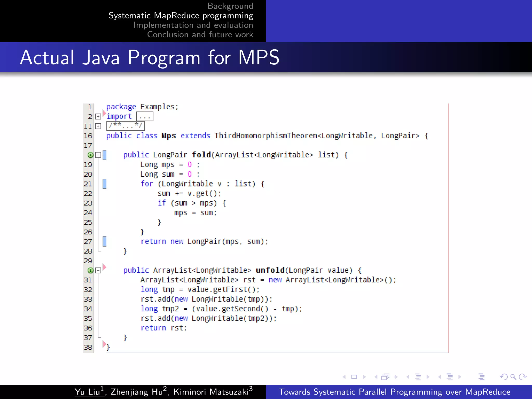Viewport: 532px width, 399px height.
Task: Advance to next slide using the slide right arrow
Action: (364, 377)
